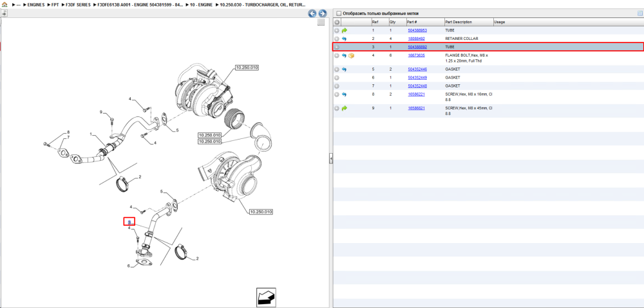
Task: Add the Ref 7 GASKET using its plus icon
Action: 337,86
